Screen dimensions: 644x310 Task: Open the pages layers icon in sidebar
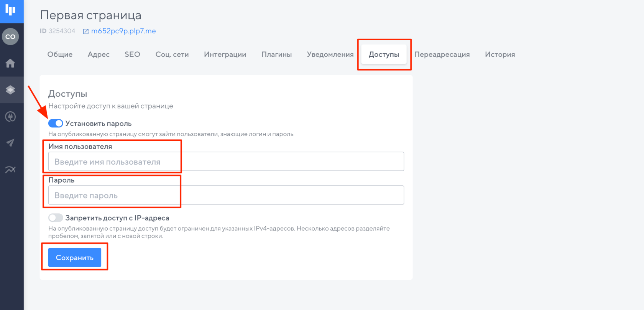[10, 90]
